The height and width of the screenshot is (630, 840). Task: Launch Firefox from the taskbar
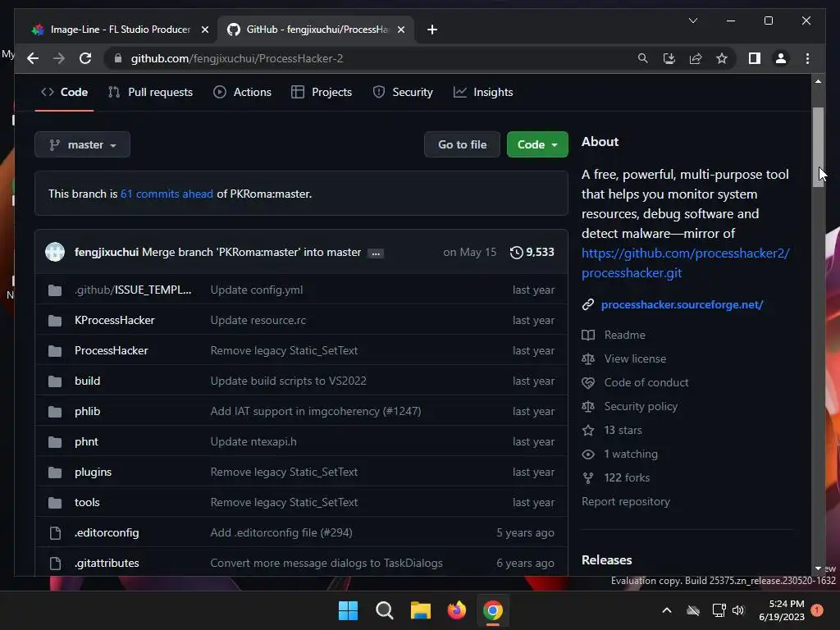(456, 610)
